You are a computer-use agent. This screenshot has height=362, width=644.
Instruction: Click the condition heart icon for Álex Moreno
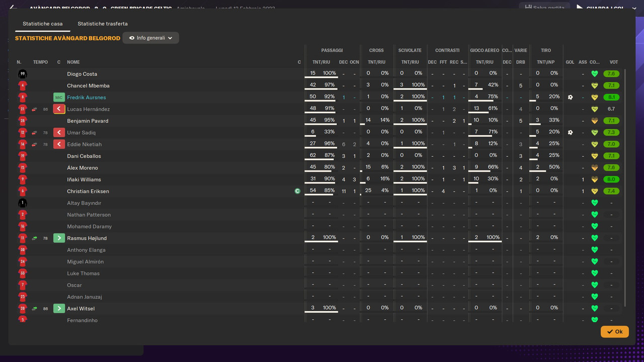tap(594, 168)
